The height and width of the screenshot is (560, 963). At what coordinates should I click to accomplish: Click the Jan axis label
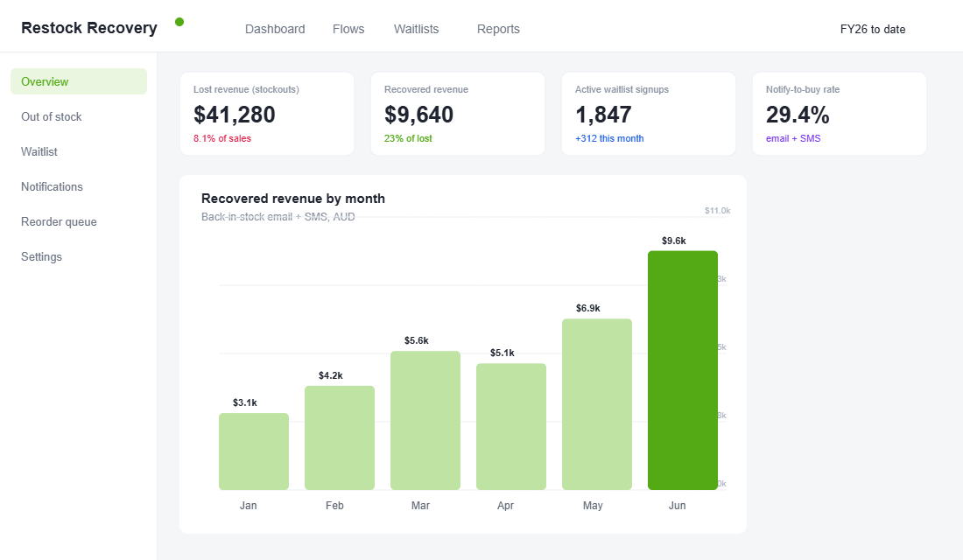(x=248, y=506)
